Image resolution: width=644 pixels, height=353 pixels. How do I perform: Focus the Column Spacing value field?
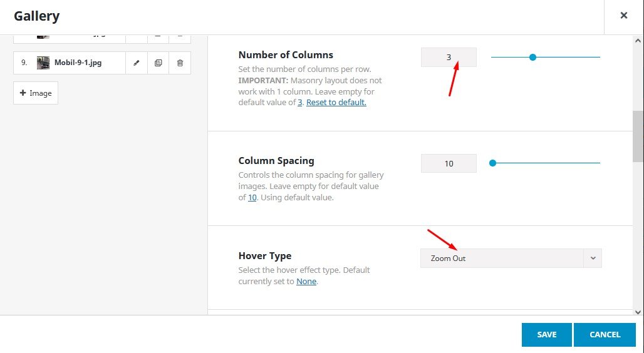449,164
